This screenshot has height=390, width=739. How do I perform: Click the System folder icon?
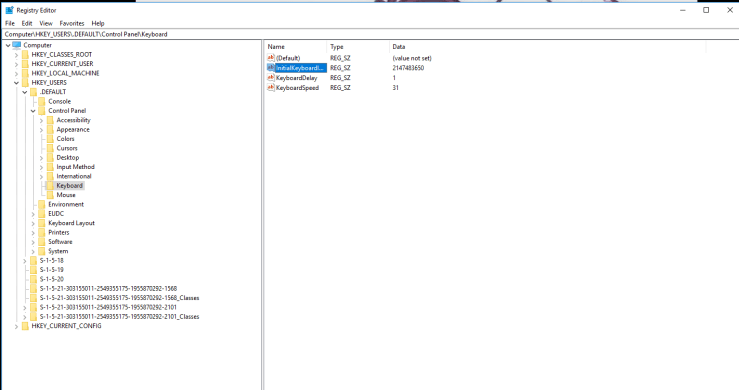42,251
